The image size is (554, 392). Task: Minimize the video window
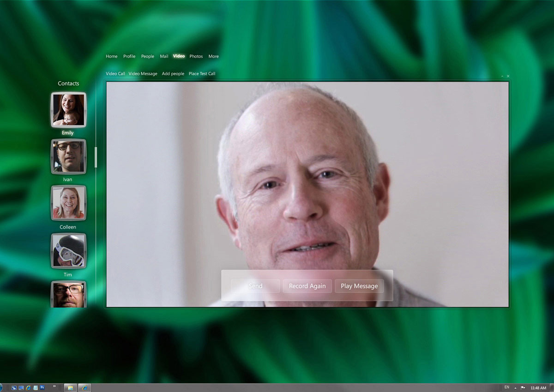[x=502, y=76]
